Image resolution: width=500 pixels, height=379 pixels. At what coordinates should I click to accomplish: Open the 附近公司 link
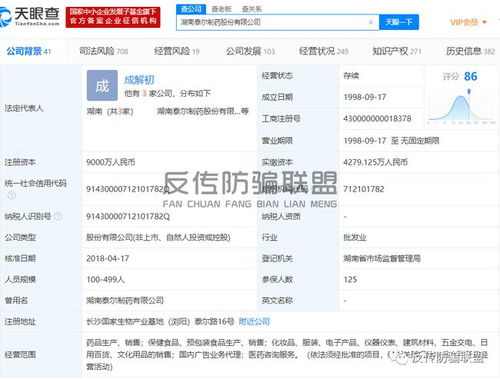[254, 322]
